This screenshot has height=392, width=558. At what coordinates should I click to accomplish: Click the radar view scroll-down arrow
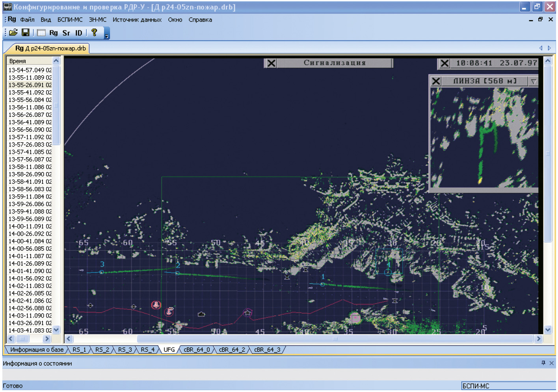coord(548,330)
